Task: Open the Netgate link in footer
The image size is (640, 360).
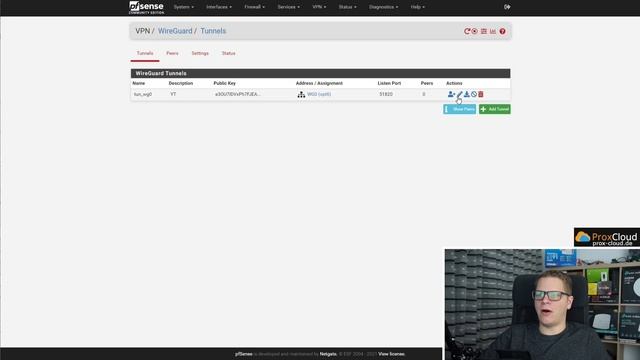Action: (x=328, y=354)
